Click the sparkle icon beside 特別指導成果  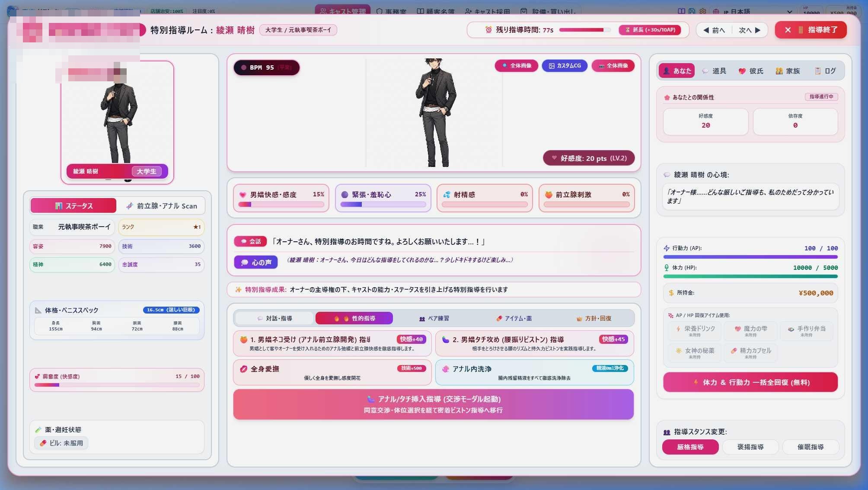pos(238,289)
